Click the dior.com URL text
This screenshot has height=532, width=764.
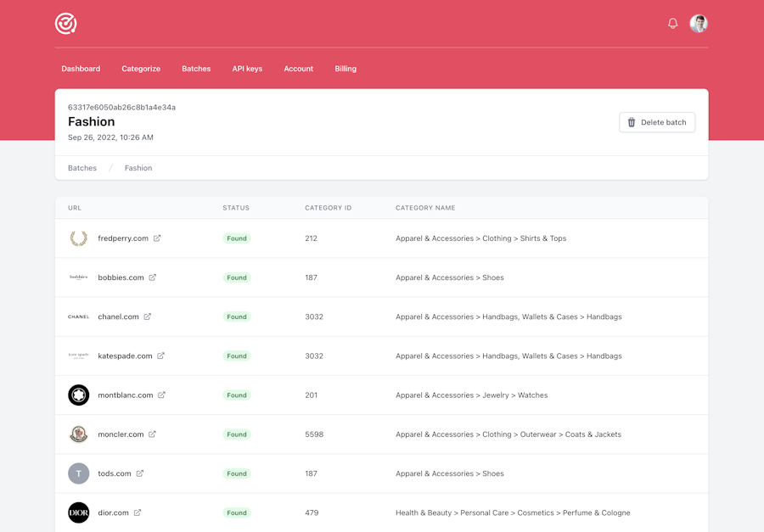[x=113, y=512]
